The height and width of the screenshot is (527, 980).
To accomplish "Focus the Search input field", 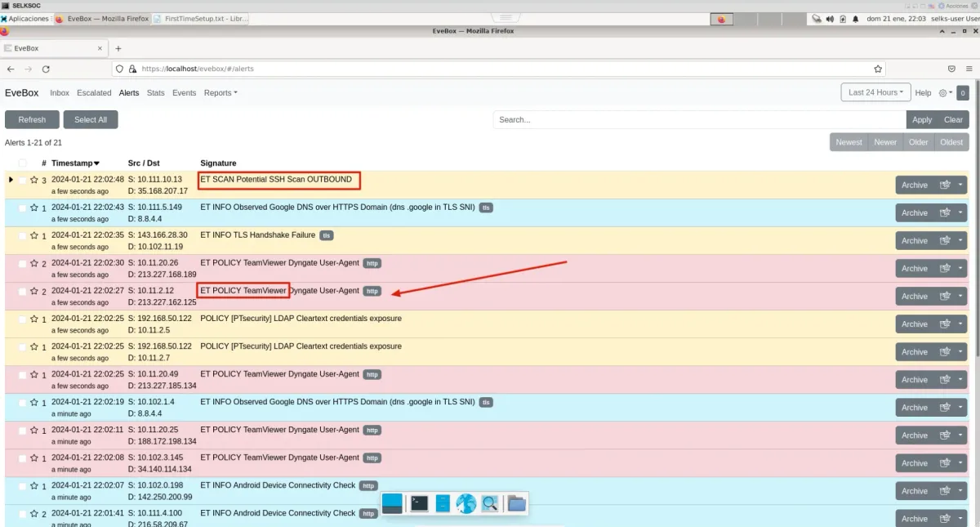I will (700, 119).
